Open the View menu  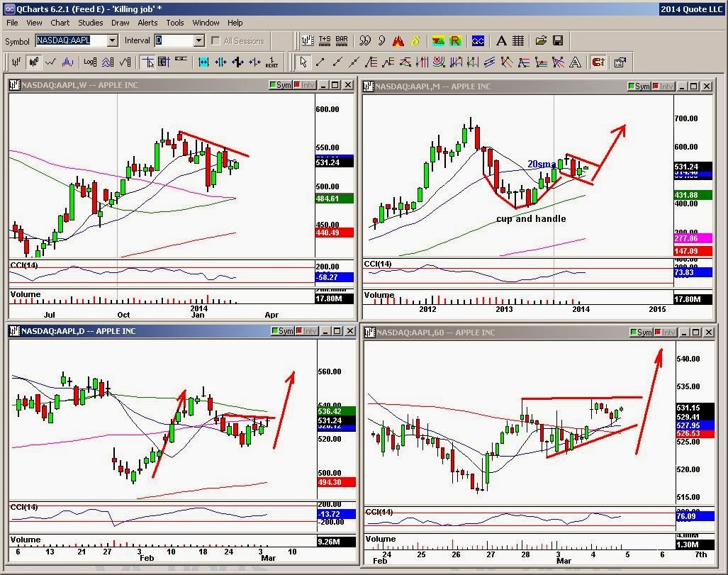coord(34,23)
